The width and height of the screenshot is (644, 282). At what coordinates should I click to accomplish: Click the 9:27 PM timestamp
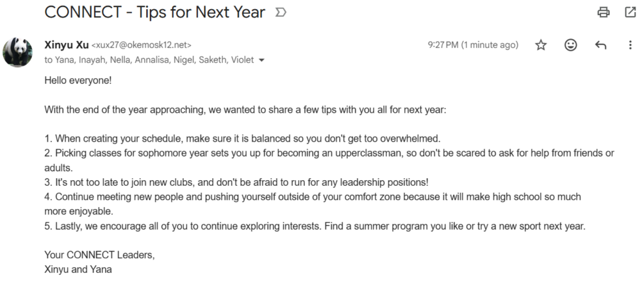[x=473, y=45]
